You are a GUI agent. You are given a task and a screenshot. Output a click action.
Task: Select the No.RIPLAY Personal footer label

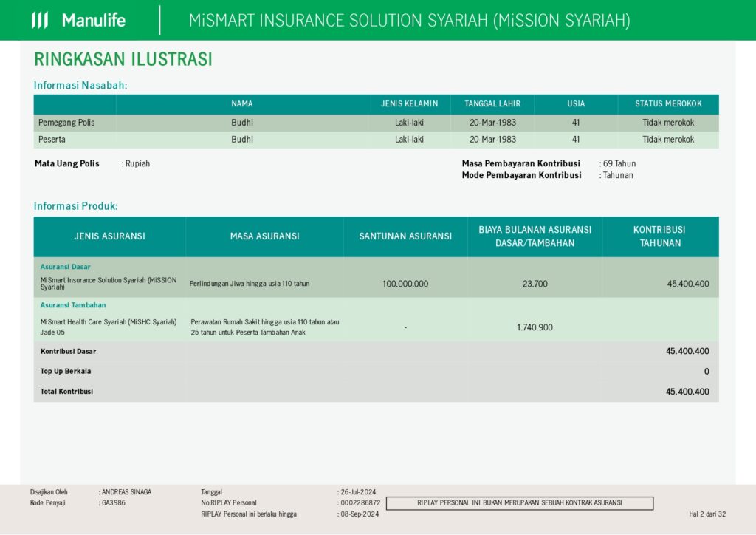tap(229, 502)
